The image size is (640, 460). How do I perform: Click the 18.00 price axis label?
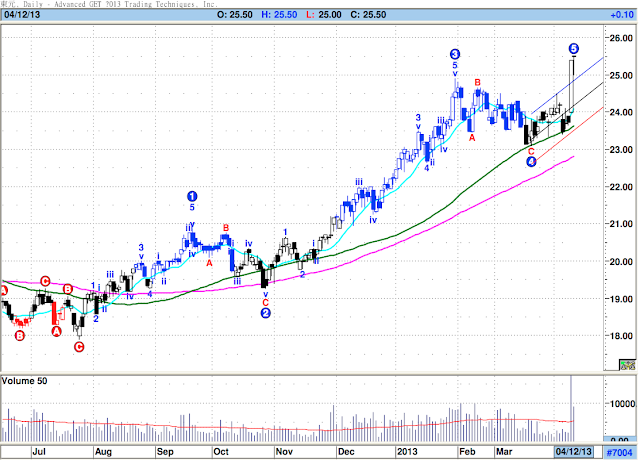coord(621,336)
